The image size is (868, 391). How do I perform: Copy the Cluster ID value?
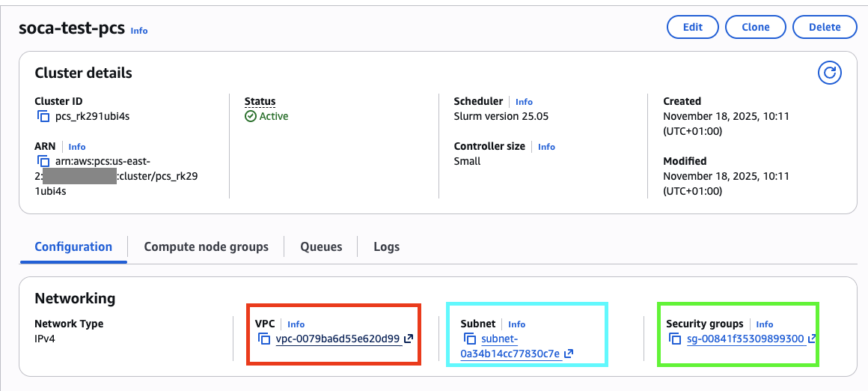click(43, 117)
